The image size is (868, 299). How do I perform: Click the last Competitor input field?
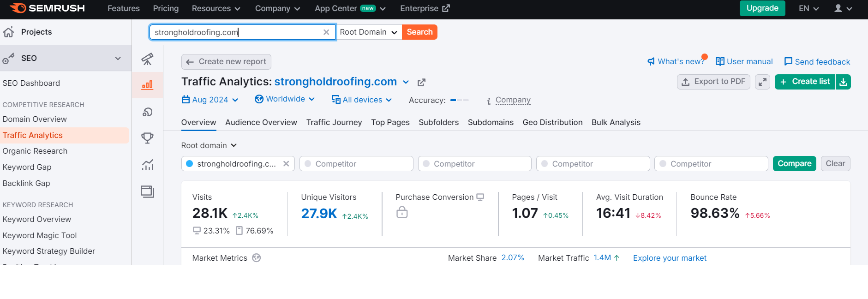coord(711,164)
